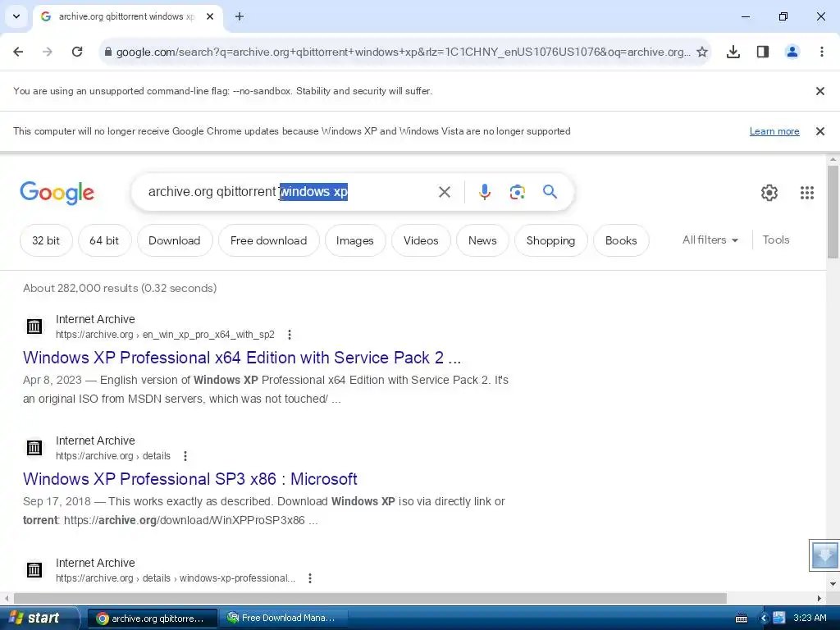The image size is (840, 630).
Task: Bookmark this page with the star icon
Action: point(702,52)
